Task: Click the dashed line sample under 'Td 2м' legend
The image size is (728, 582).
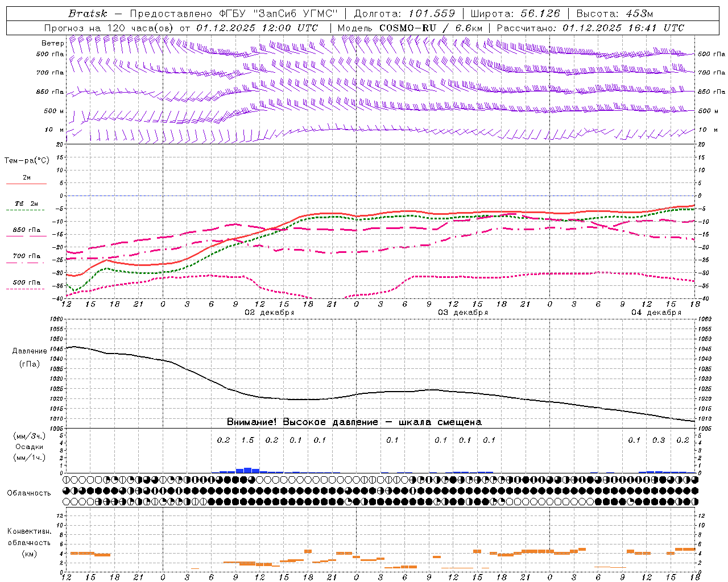Action: [26, 210]
